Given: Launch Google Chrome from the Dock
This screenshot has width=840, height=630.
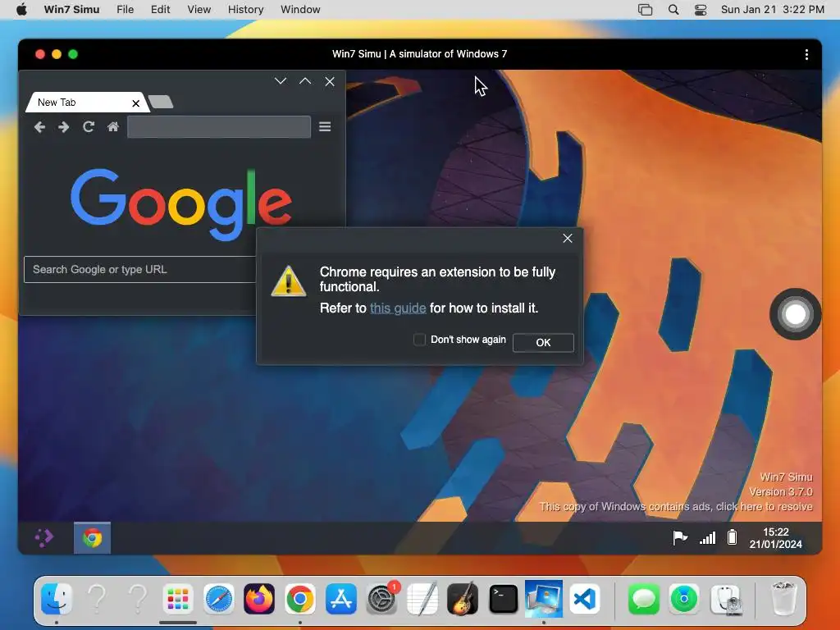Looking at the screenshot, I should point(300,598).
